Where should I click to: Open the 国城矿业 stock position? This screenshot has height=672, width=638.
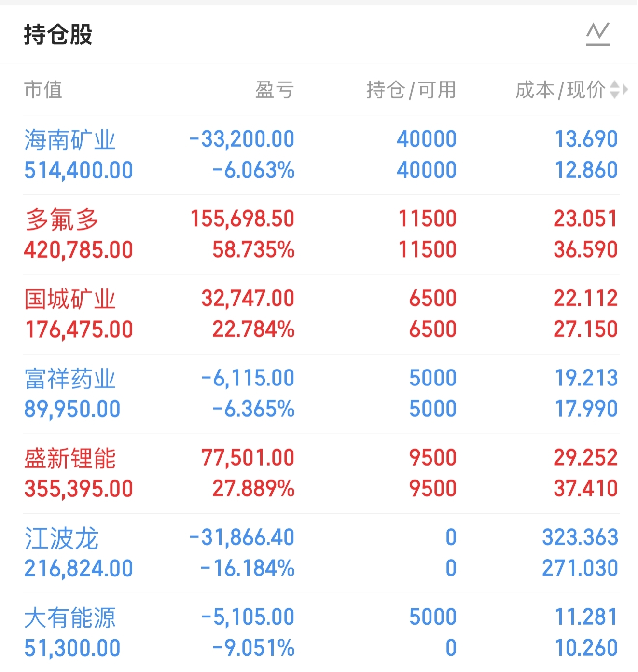pos(321,314)
